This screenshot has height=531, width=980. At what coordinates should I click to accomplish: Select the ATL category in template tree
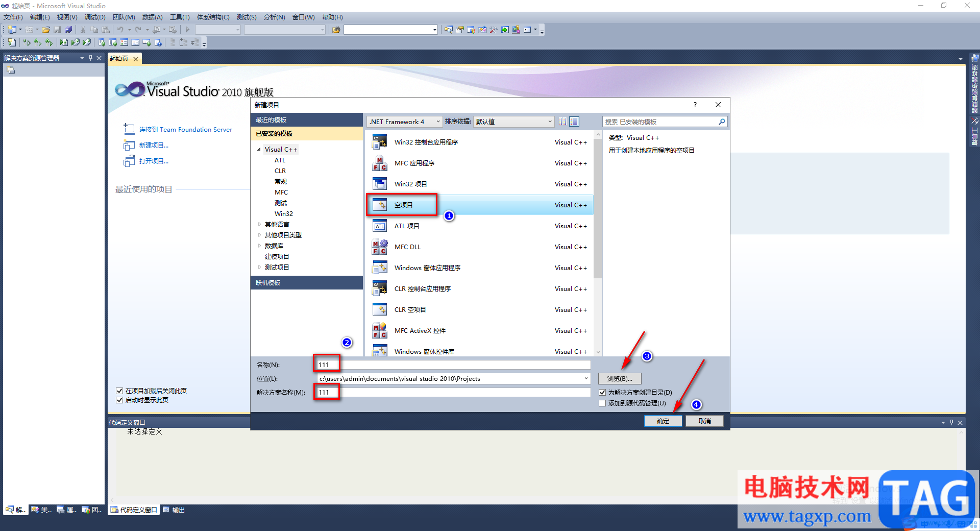(280, 160)
